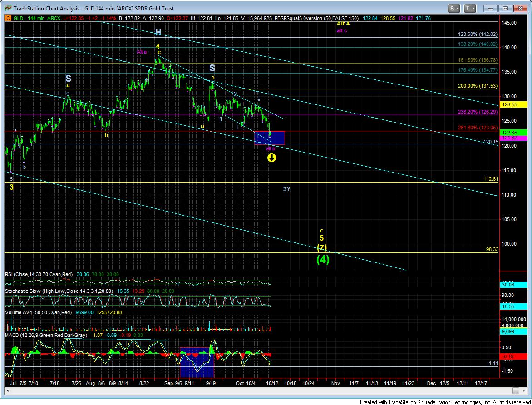Click the MACD (12,26,9,Green,Red,DarkGray) label
532x405 pixels.
[46, 335]
